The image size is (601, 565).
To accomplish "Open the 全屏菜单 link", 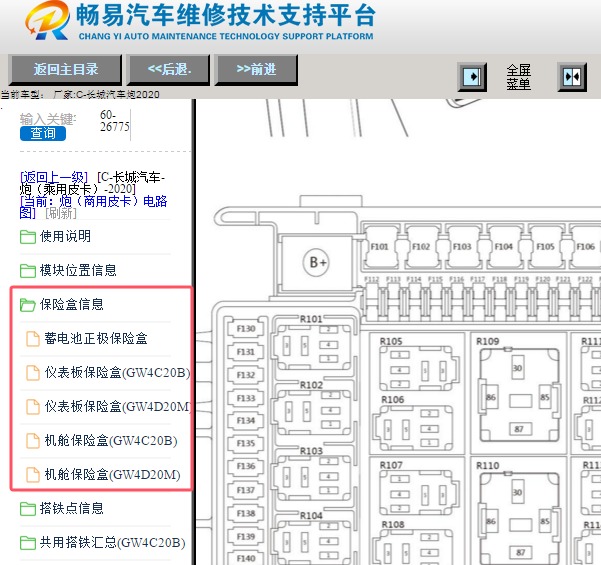I will point(519,77).
